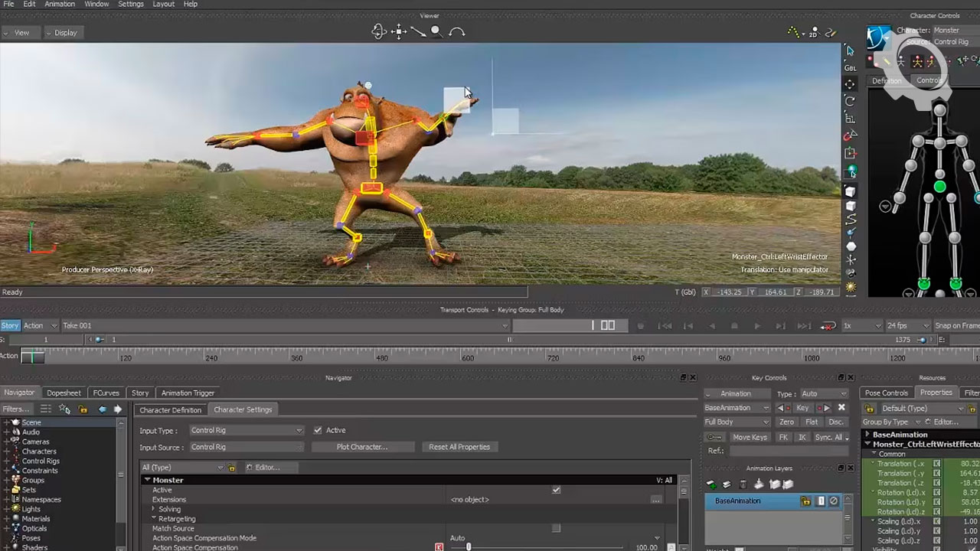980x551 pixels.
Task: Open the 1x playback speed dropdown
Action: pyautogui.click(x=861, y=326)
